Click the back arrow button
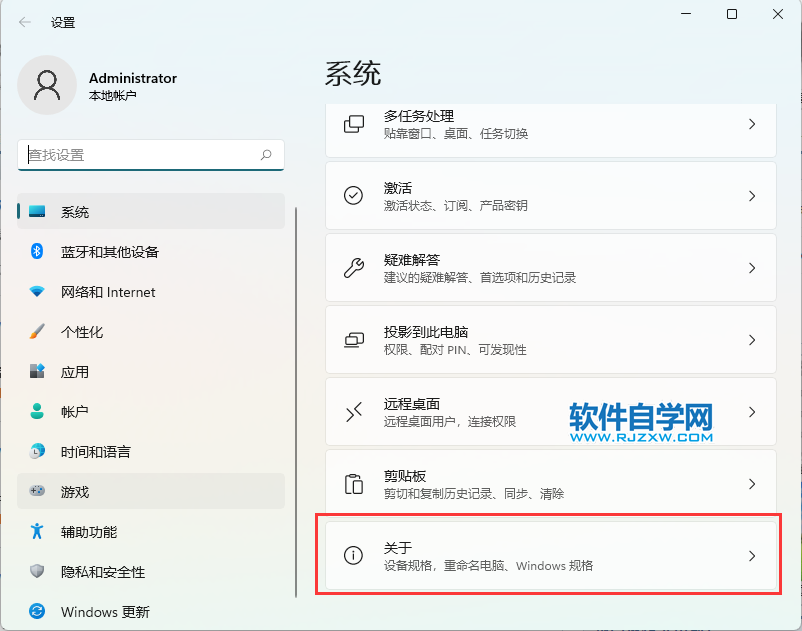802x631 pixels. [x=24, y=21]
